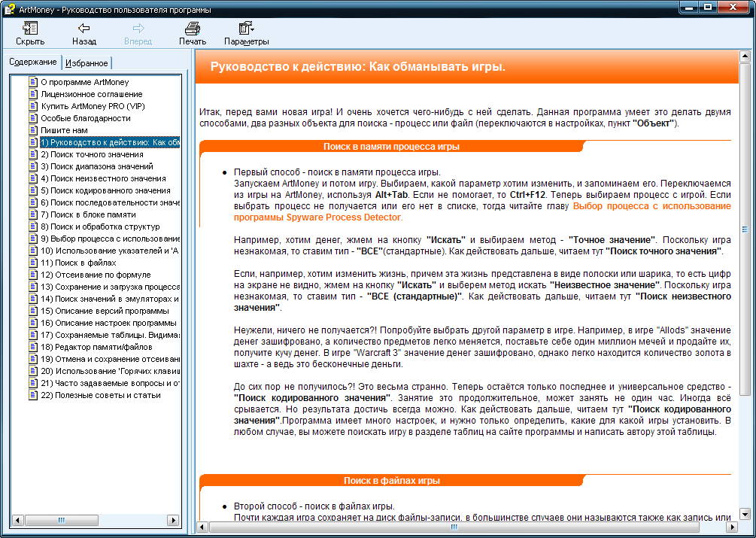Click bold link "Поиск точного значения" in text
This screenshot has height=538, width=756.
pyautogui.click(x=663, y=251)
